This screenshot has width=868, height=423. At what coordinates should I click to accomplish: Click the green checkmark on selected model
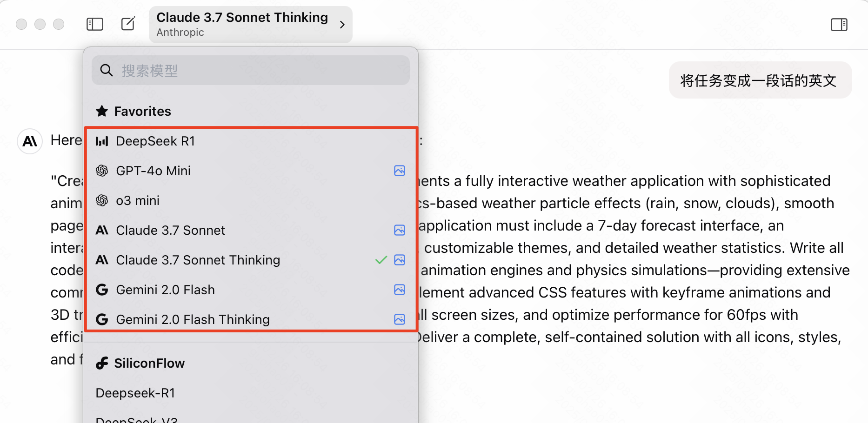(381, 260)
